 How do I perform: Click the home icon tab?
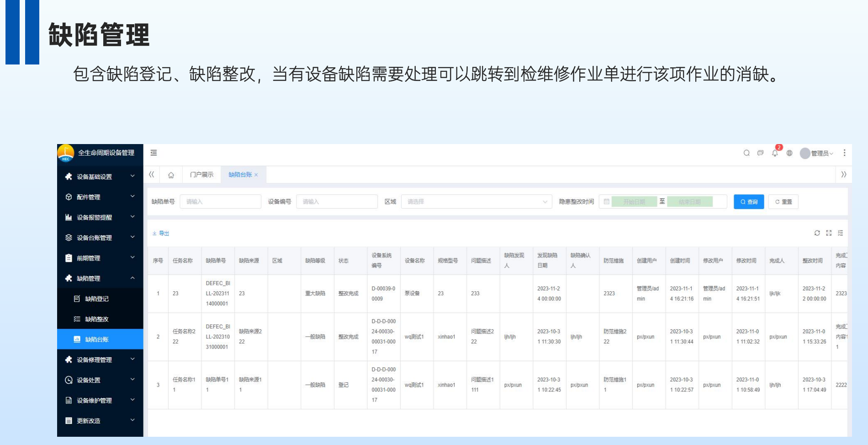[x=171, y=175]
